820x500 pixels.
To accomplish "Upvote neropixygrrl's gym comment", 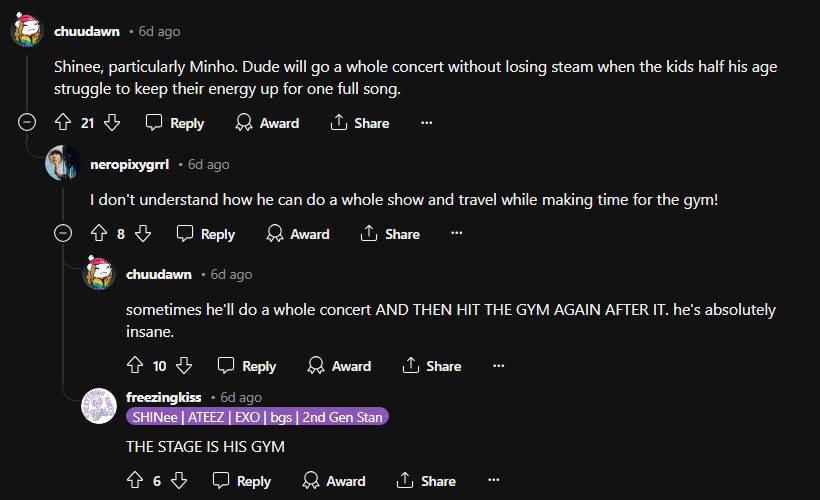I will [98, 234].
